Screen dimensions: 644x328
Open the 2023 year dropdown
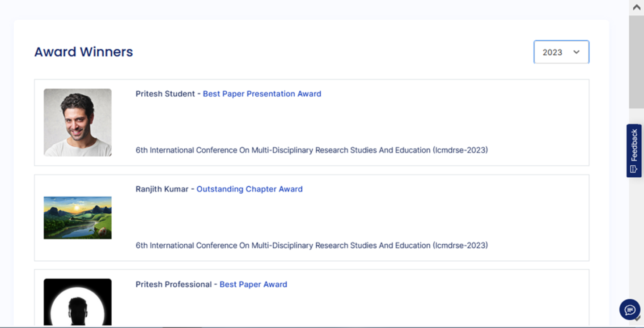point(561,52)
